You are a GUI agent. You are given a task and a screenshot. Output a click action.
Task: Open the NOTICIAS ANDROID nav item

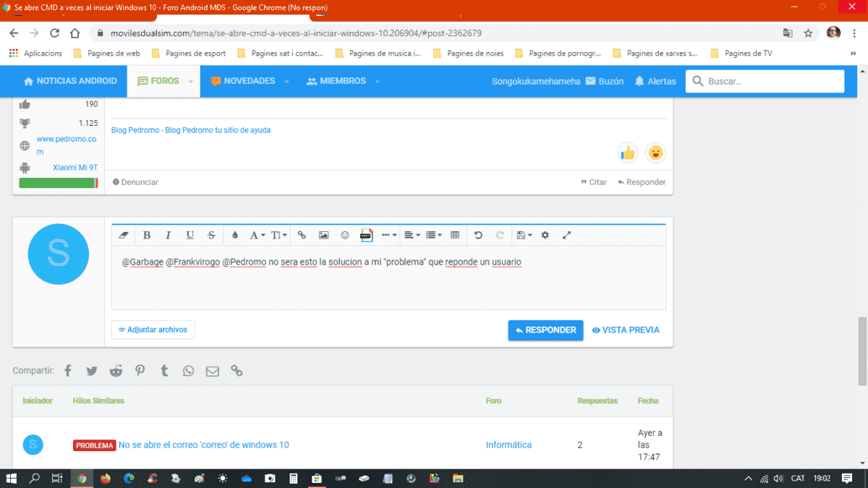tap(70, 81)
